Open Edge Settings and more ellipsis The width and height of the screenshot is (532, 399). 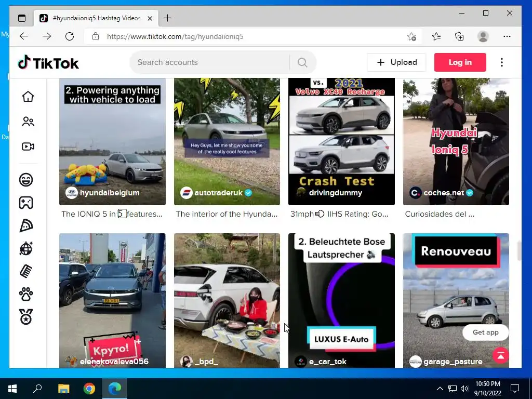[507, 36]
